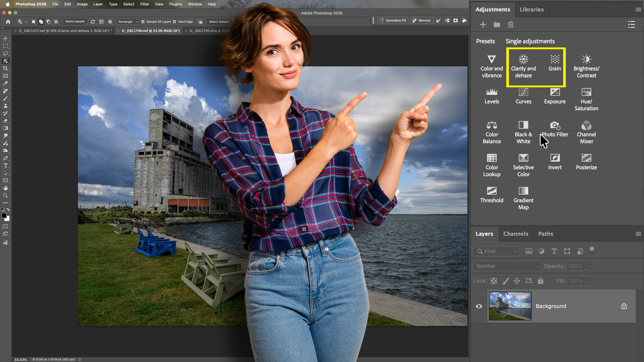Open the Rectangle selection mode dropdown

coord(127,22)
